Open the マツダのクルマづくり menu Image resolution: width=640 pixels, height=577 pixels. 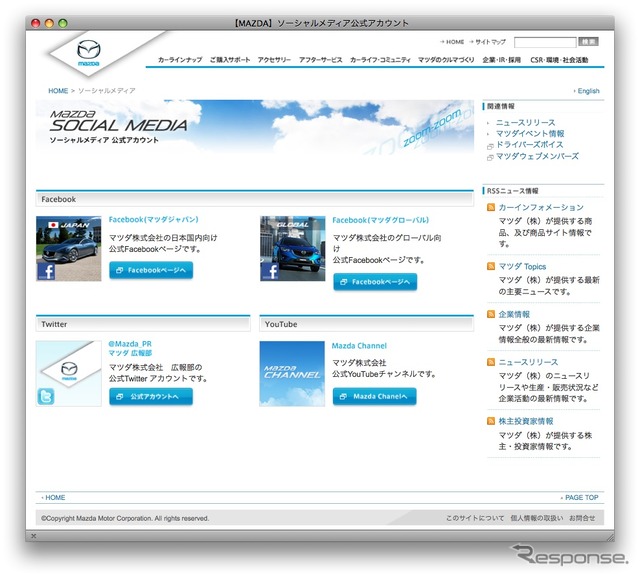pos(446,60)
